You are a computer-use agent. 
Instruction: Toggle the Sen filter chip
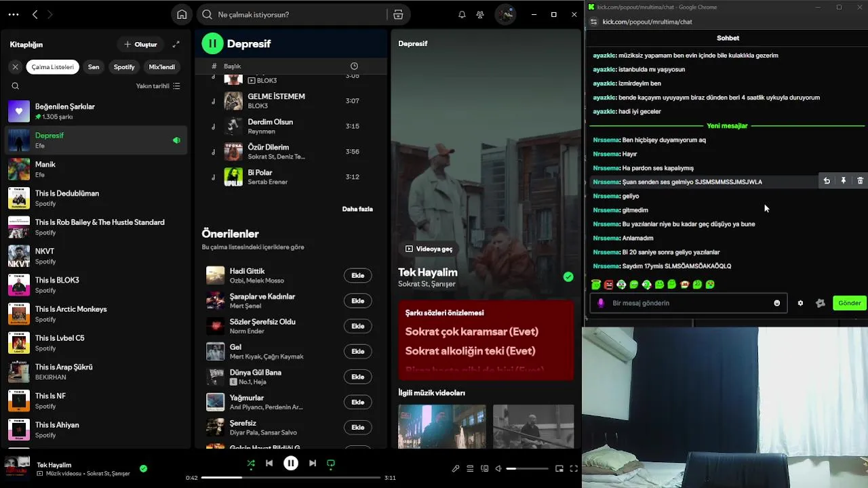(94, 66)
